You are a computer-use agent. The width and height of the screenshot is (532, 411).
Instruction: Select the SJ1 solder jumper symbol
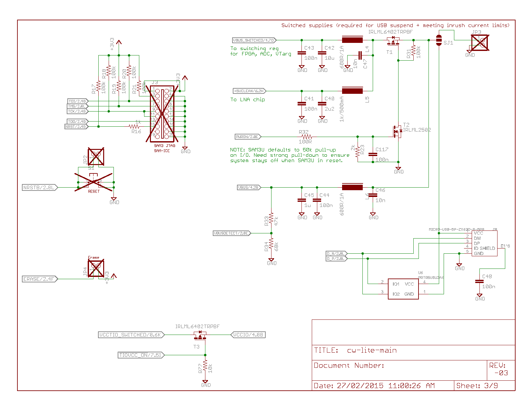[439, 40]
